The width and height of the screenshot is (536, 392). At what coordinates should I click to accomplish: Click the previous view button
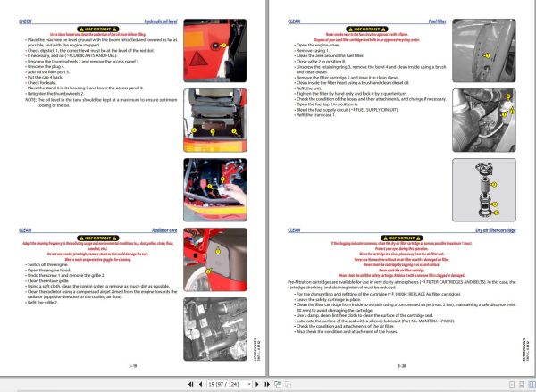tap(278, 384)
